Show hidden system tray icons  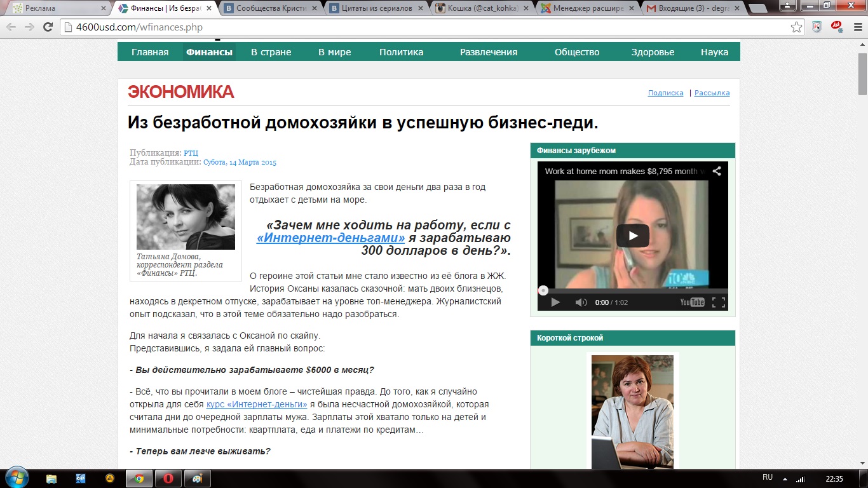(x=785, y=479)
